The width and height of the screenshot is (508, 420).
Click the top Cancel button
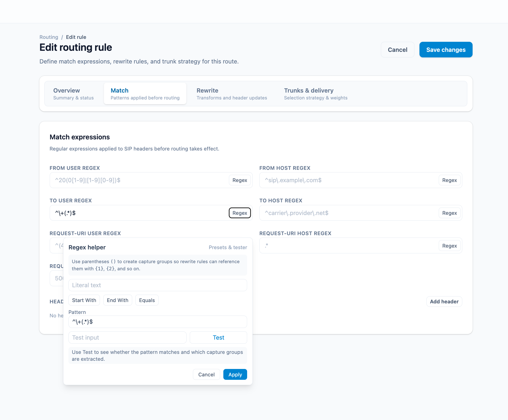tap(397, 50)
